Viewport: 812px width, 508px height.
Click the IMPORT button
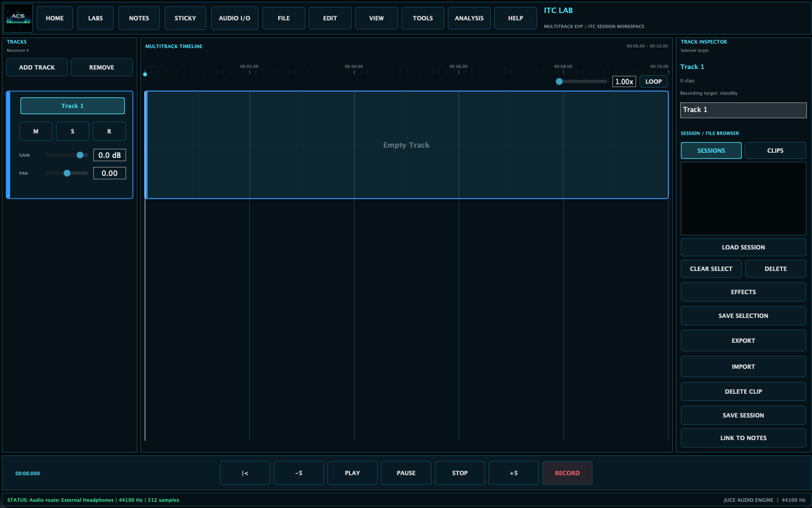(744, 367)
